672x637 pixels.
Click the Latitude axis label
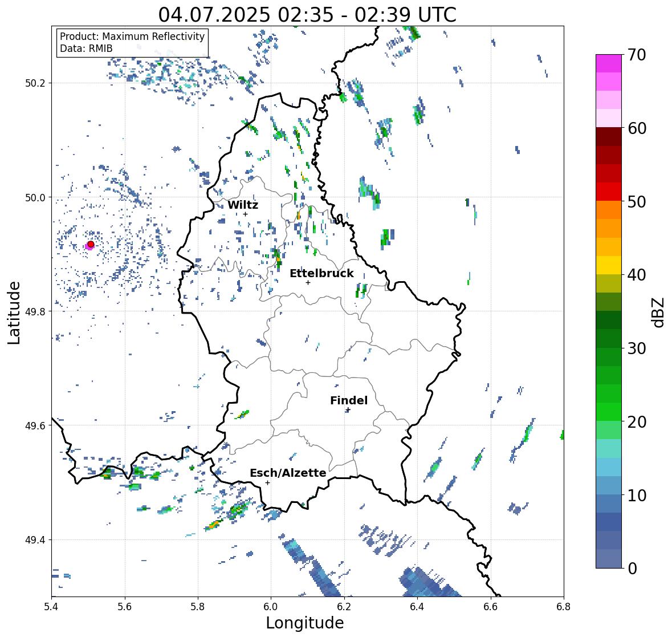pos(14,313)
